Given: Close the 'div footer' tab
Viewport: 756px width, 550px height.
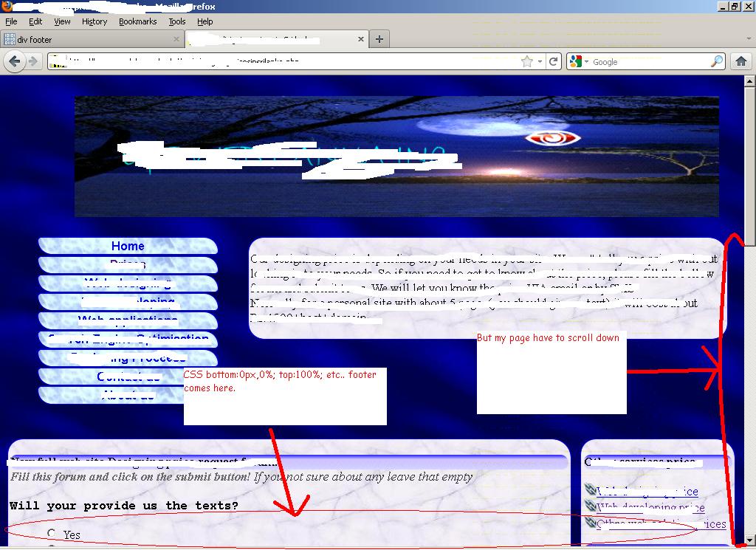Looking at the screenshot, I should click(176, 39).
